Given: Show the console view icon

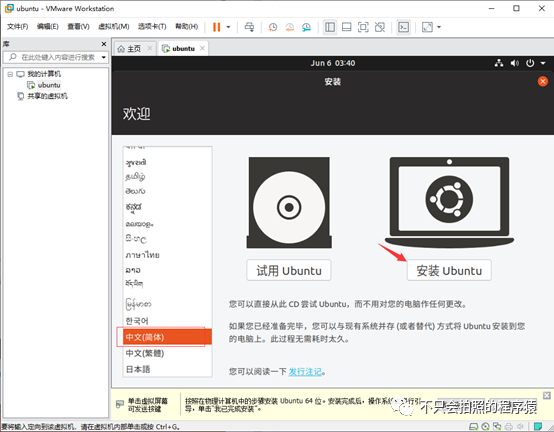Looking at the screenshot, I should (x=403, y=27).
